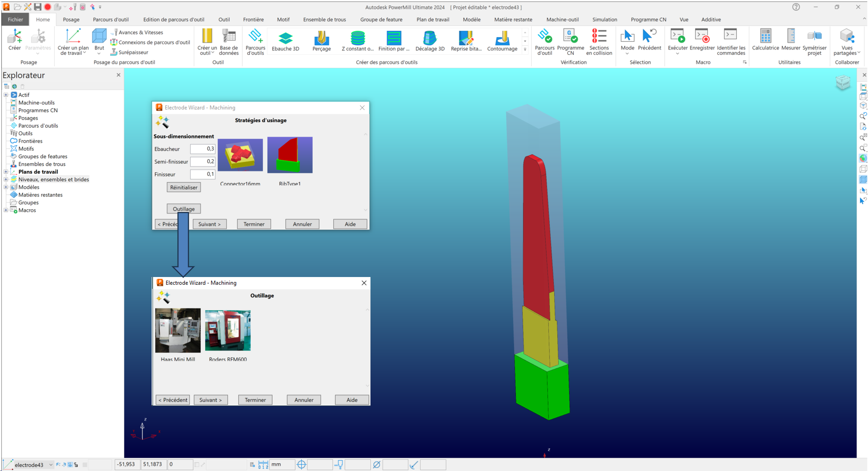
Task: Click Annuler in Outillage dialog
Action: click(304, 400)
